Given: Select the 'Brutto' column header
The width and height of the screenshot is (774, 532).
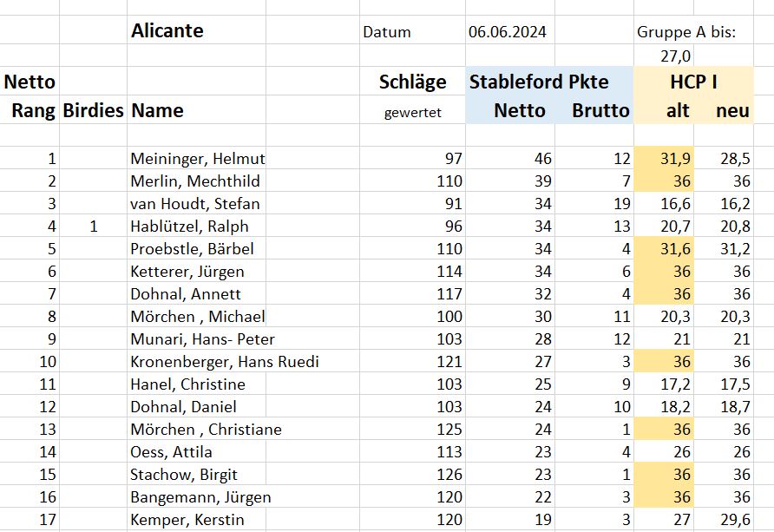Looking at the screenshot, I should [x=600, y=110].
